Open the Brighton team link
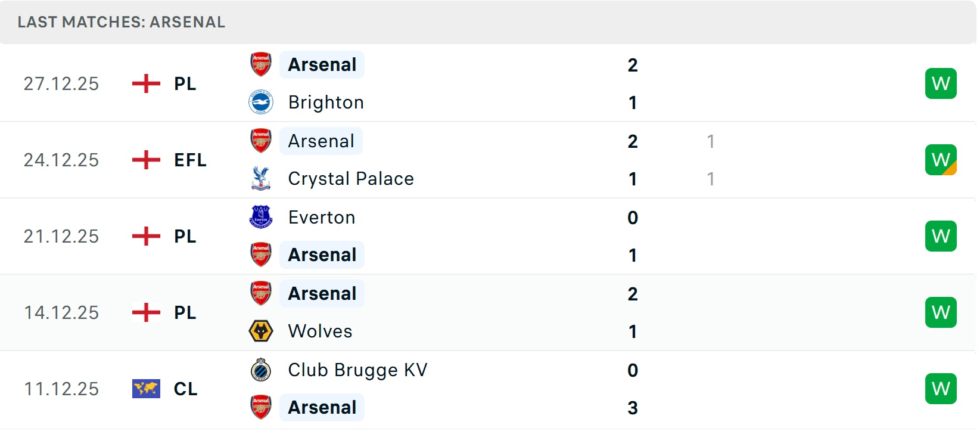 click(x=326, y=103)
